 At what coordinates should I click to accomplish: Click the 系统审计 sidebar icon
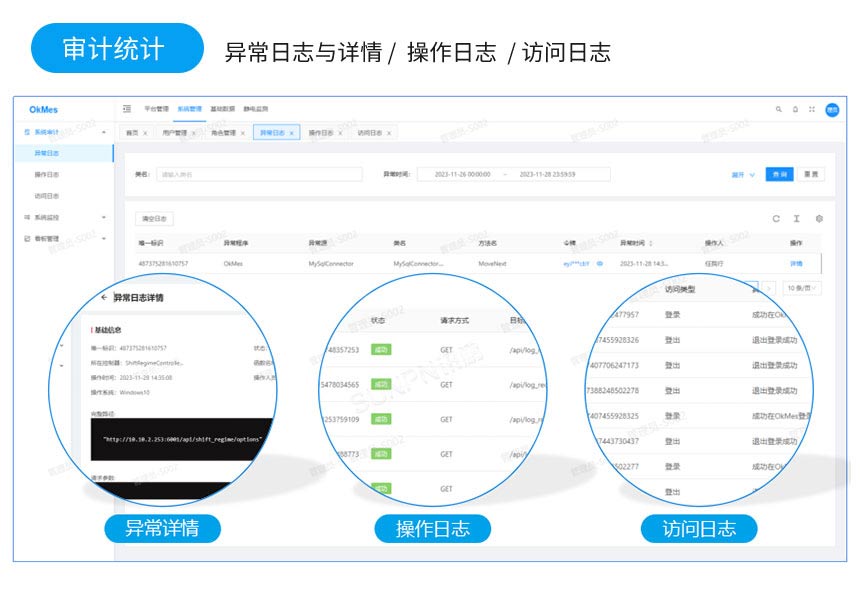(27, 131)
